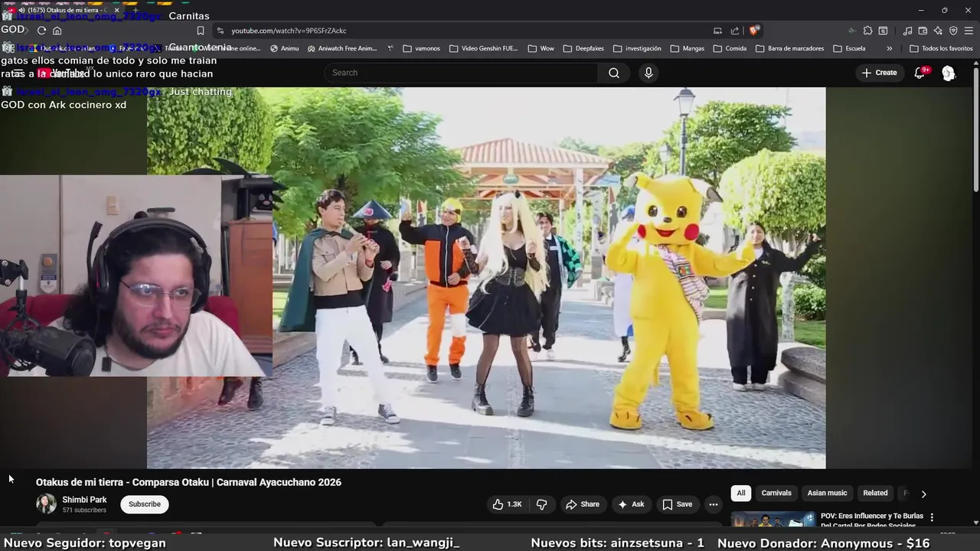Show more bookmarks with the double chevron
Screen dimensions: 980x551
point(889,48)
